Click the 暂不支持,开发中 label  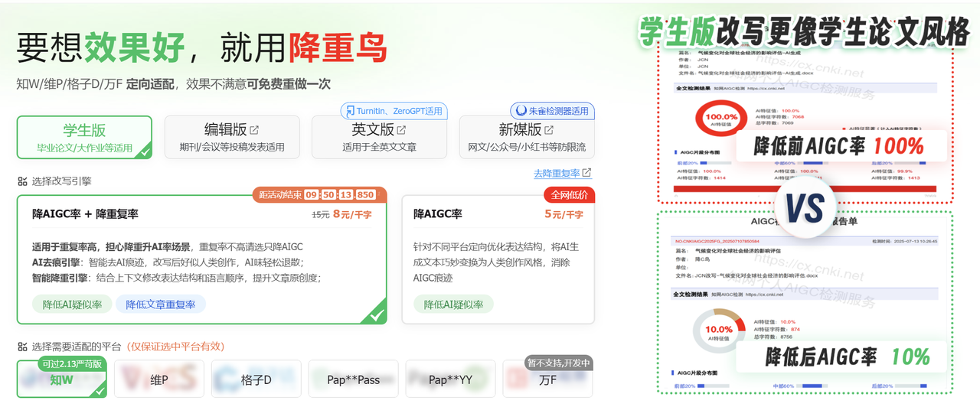tap(559, 363)
